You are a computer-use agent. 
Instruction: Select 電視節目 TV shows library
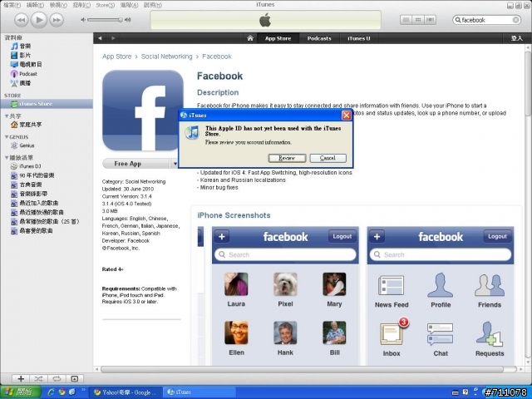[27, 65]
